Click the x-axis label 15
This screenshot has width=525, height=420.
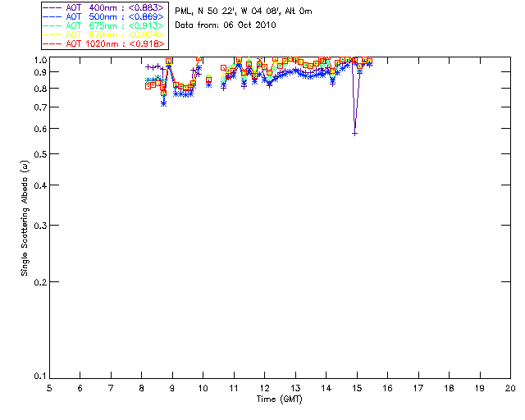tap(357, 388)
